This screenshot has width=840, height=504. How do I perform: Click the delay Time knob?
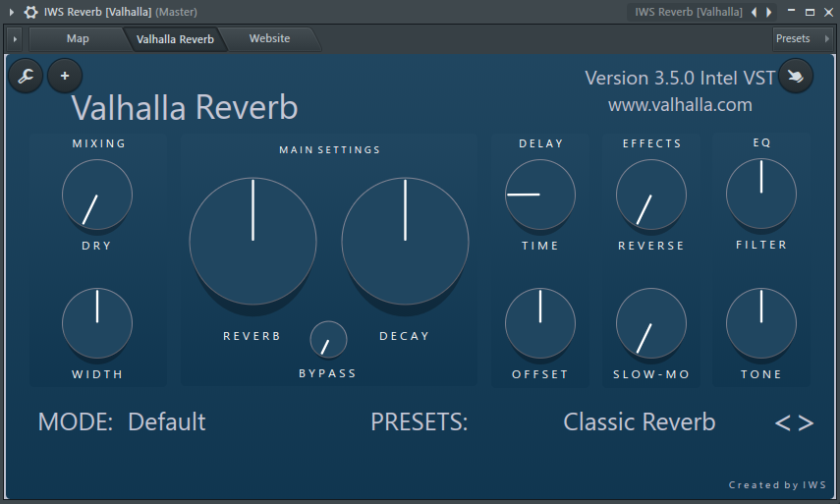[540, 195]
